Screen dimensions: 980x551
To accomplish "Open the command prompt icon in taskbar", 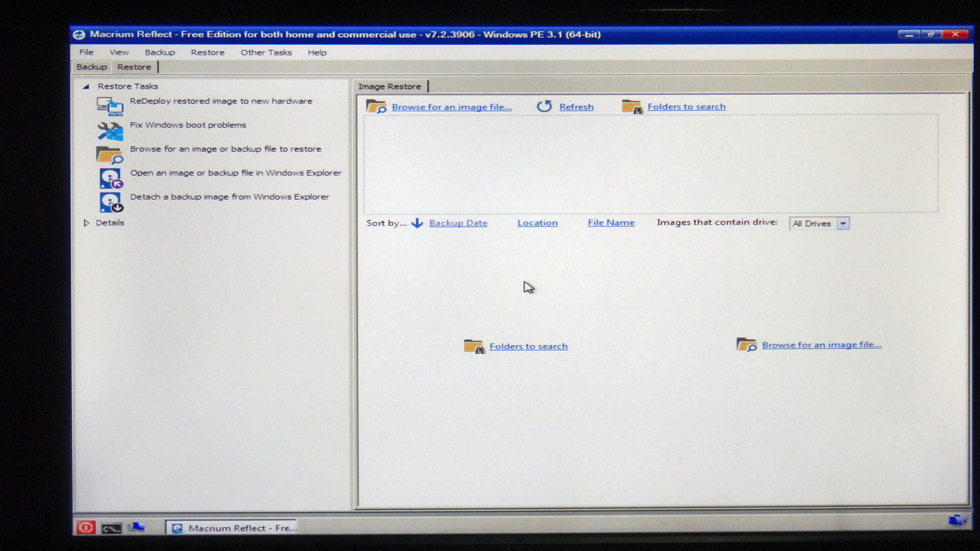I will 111,529.
